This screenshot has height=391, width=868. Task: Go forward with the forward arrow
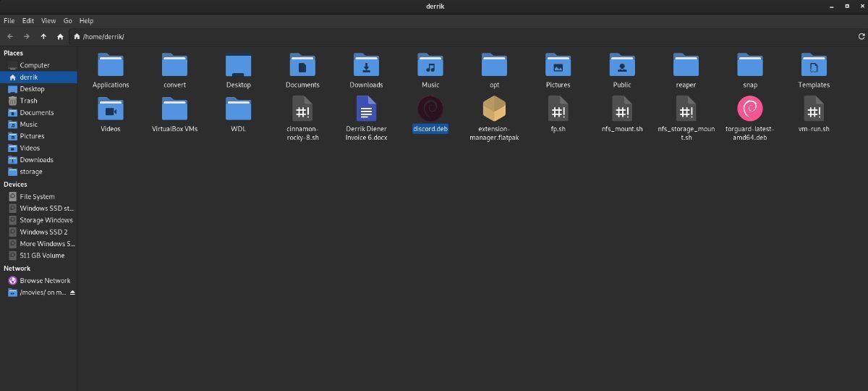[27, 36]
